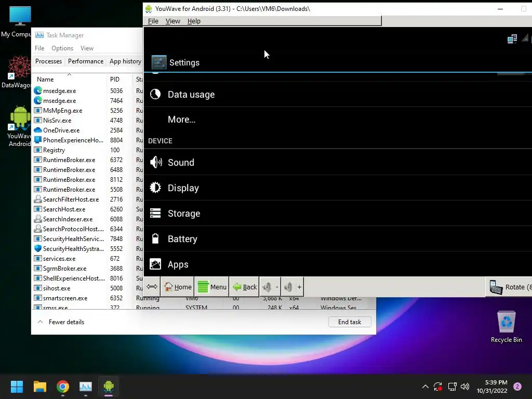Open Sound settings speaker icon
The width and height of the screenshot is (532, 399).
[156, 162]
